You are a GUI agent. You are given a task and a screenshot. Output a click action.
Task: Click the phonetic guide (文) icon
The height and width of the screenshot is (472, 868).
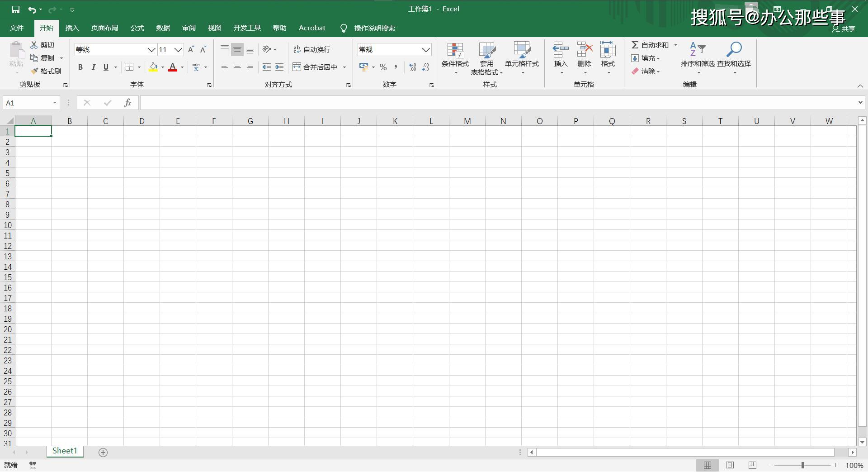(196, 67)
